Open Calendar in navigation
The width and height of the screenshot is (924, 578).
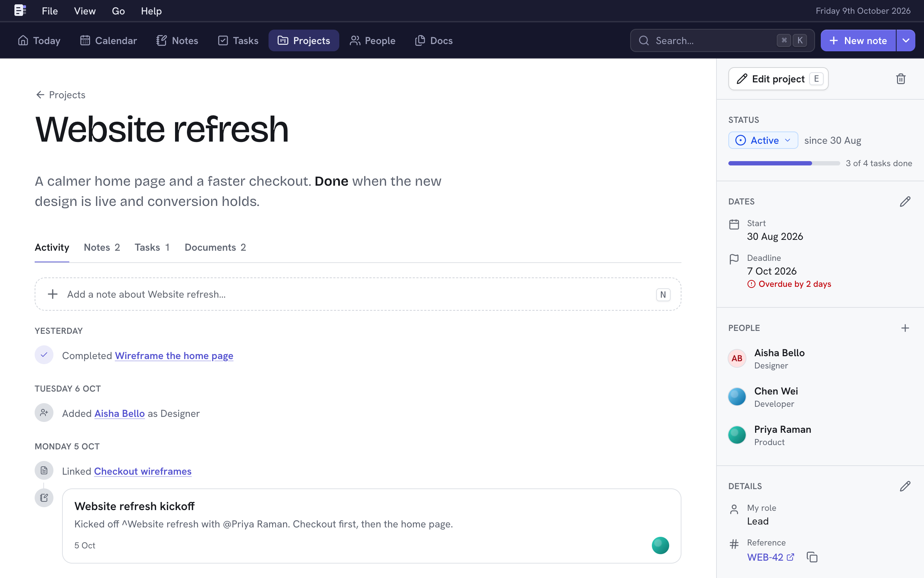(x=108, y=40)
